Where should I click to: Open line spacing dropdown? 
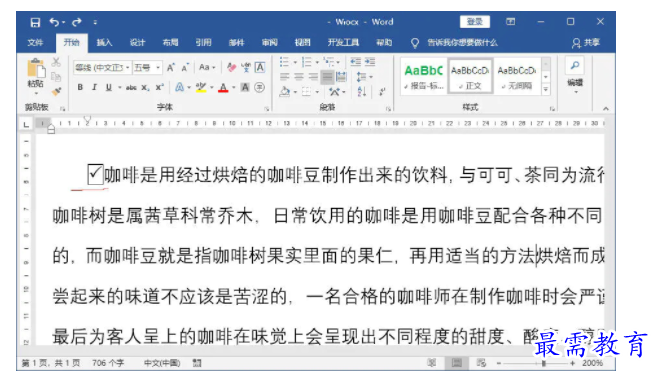pyautogui.click(x=364, y=77)
